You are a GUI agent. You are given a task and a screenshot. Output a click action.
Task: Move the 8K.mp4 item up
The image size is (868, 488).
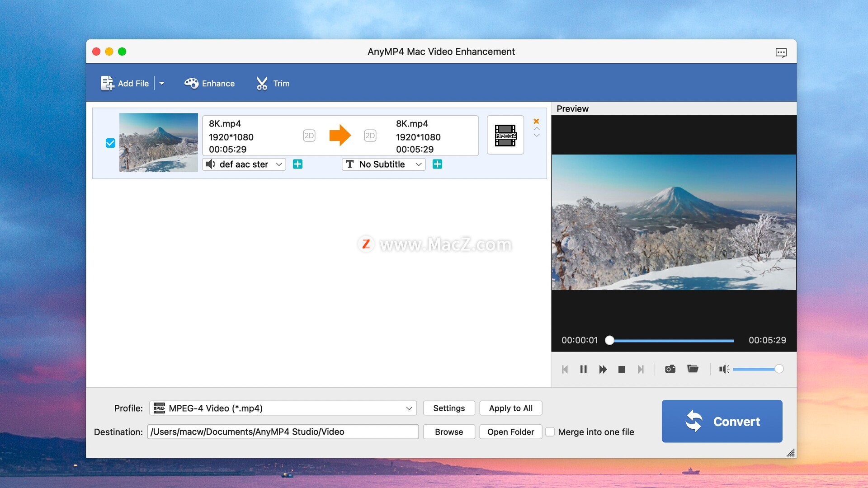click(537, 128)
